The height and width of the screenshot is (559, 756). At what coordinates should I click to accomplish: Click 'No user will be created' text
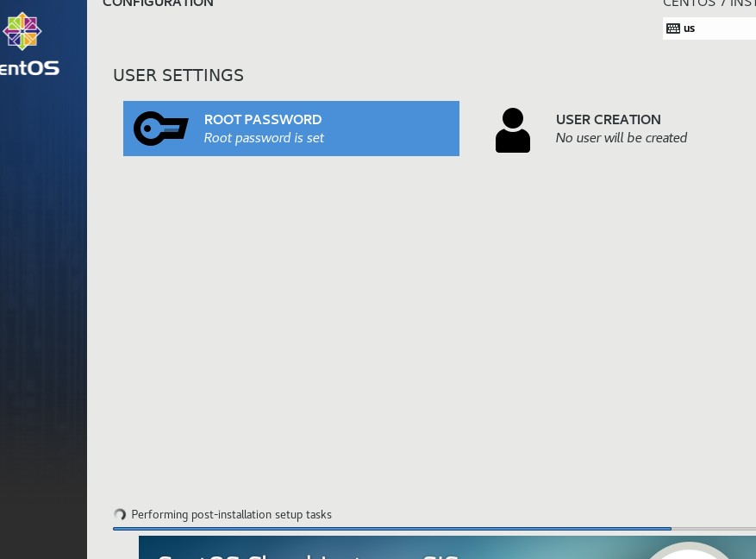click(x=621, y=138)
